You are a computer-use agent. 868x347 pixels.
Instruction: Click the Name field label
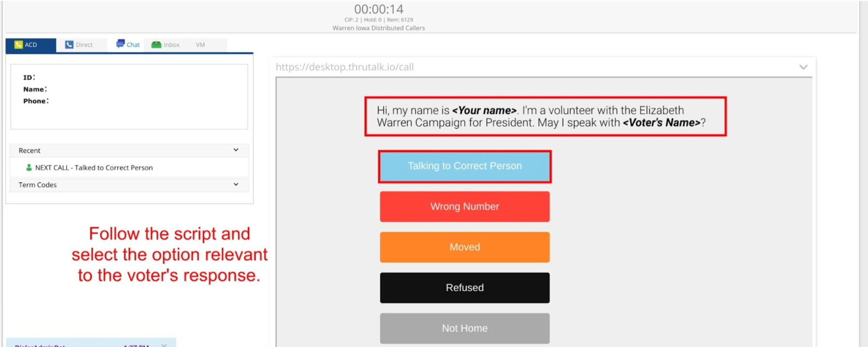tap(35, 89)
